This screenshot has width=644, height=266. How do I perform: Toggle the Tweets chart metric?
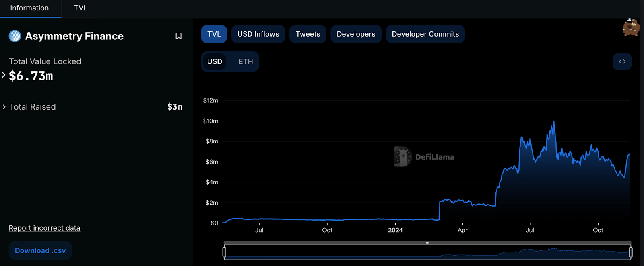(308, 34)
